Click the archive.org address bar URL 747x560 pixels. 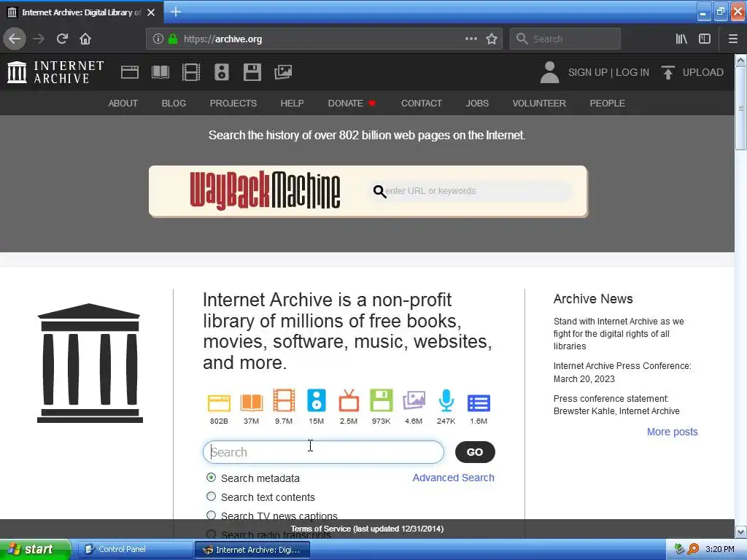tap(223, 39)
